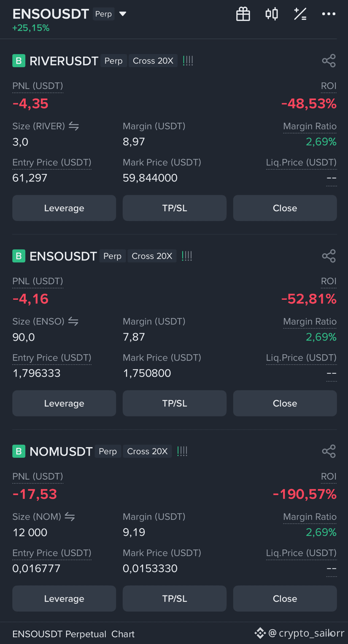Screen dimensions: 348x644
Task: Open the NOMUSDT position title
Action: click(x=61, y=451)
